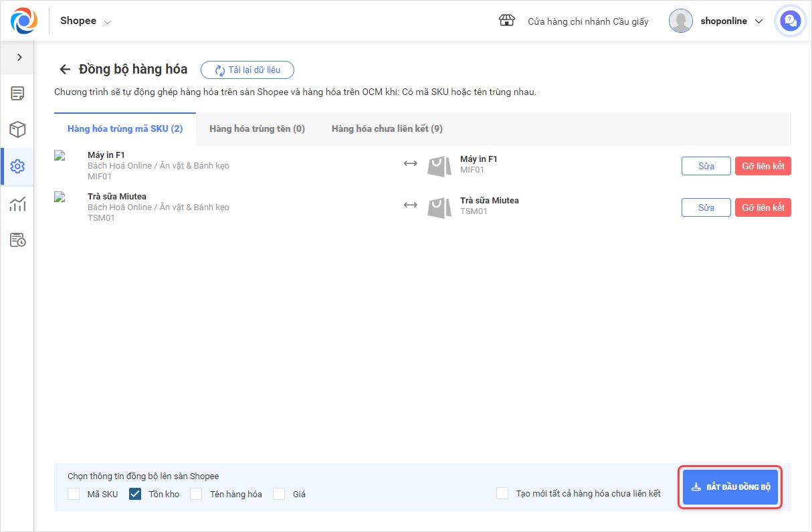
Task: Click Tải lại dữ liệu reload button
Action: pyautogui.click(x=247, y=70)
